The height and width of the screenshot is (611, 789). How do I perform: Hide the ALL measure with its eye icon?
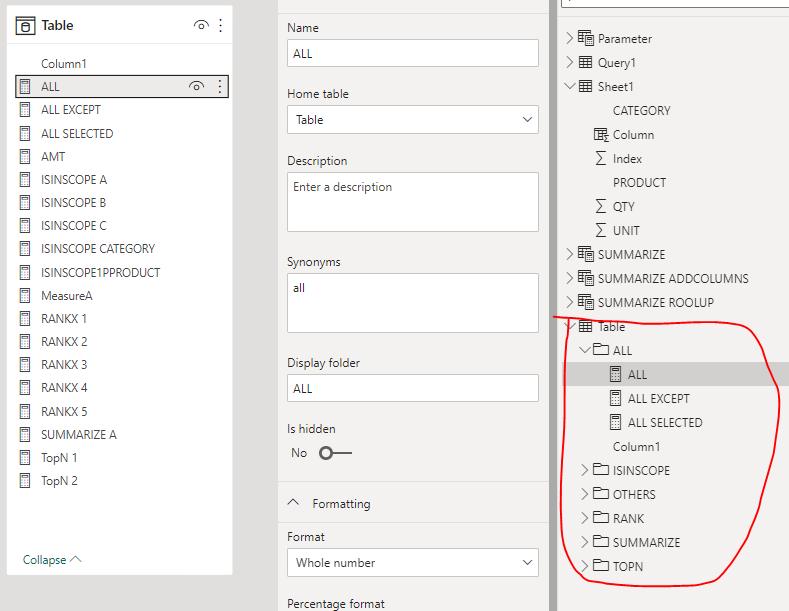point(197,87)
